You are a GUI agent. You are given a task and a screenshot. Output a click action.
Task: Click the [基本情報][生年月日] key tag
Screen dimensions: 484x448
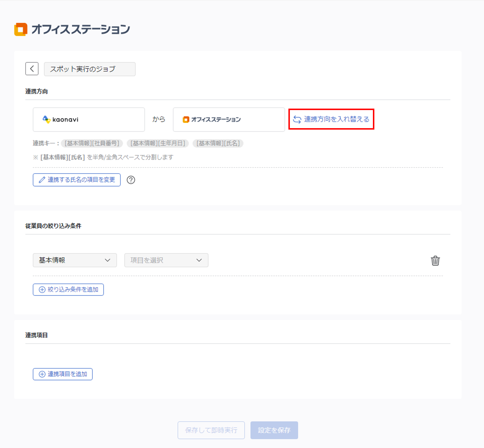click(158, 143)
